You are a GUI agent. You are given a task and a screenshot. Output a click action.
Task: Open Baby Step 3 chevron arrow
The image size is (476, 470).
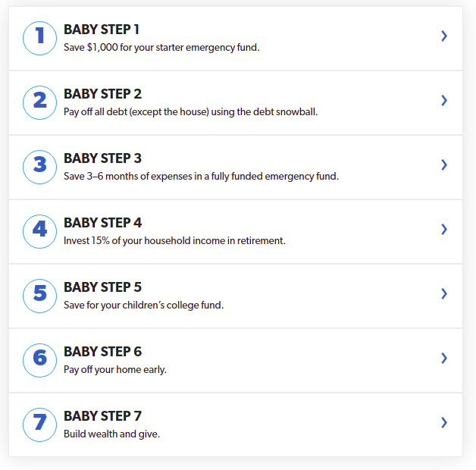[x=444, y=164]
